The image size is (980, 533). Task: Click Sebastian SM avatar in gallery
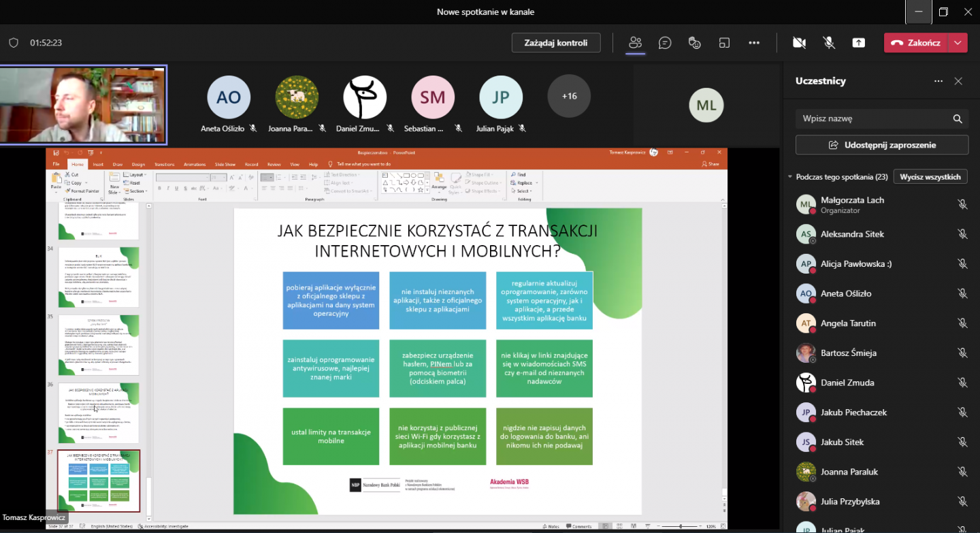[x=433, y=97]
